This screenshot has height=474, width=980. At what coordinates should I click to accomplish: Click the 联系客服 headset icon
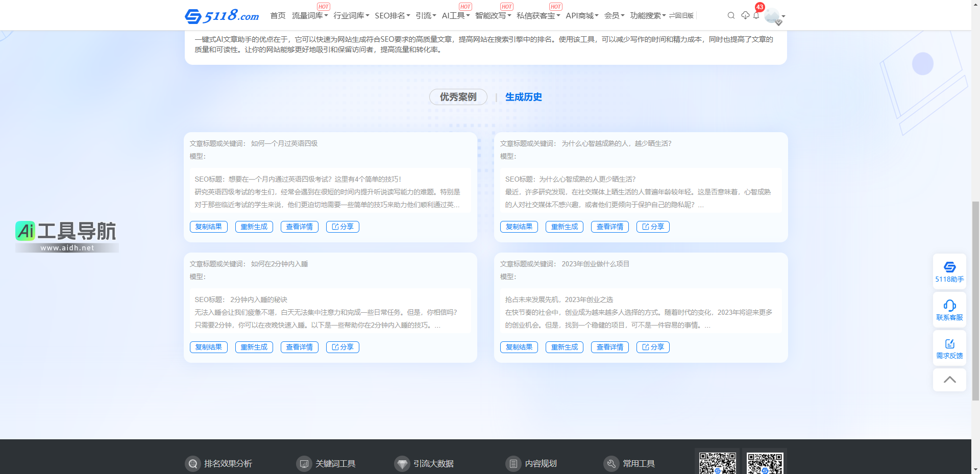949,309
